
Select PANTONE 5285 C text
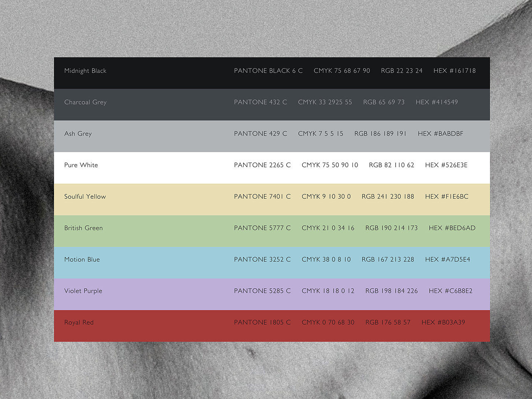coord(262,291)
